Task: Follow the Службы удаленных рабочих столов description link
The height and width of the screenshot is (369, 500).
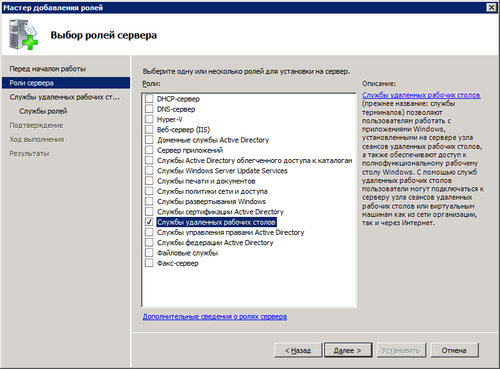Action: tap(421, 95)
